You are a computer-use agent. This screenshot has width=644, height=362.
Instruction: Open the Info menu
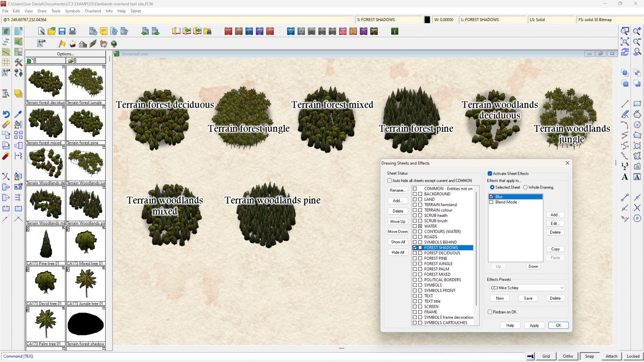point(109,11)
